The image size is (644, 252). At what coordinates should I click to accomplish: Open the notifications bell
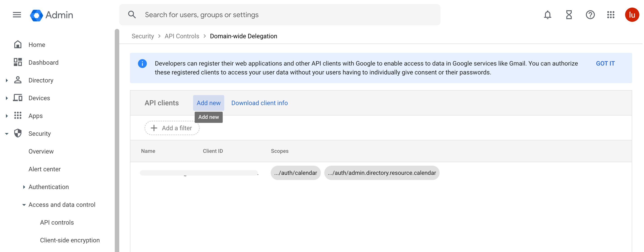coord(547,15)
